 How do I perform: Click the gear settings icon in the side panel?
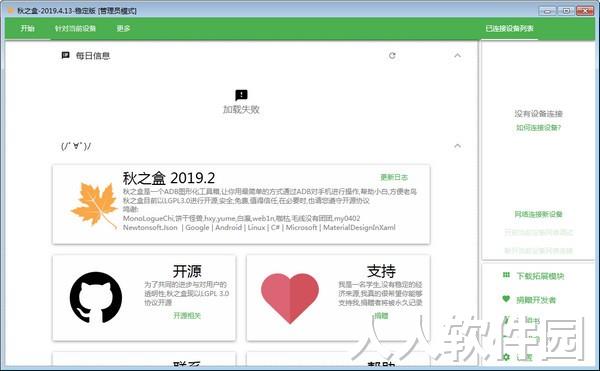pyautogui.click(x=506, y=357)
